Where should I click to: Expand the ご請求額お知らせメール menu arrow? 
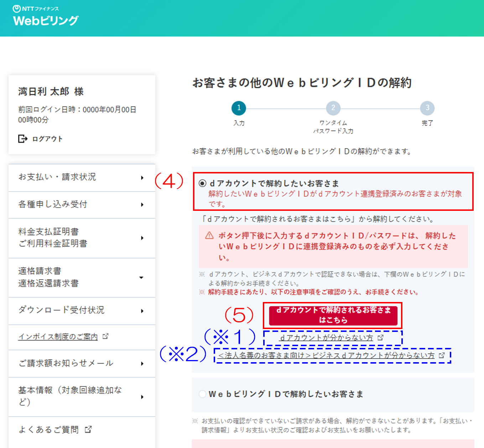[x=142, y=364]
